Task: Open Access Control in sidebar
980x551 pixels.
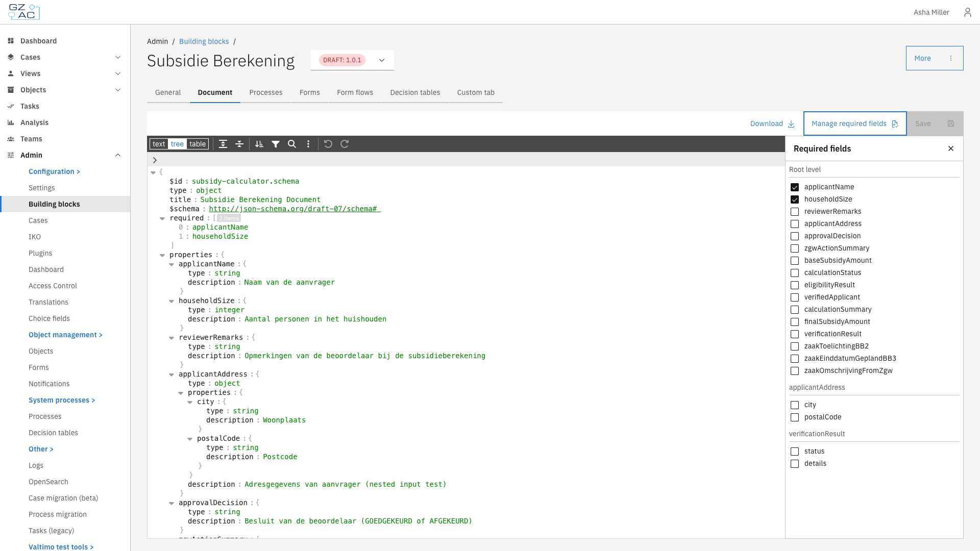Action: pos(53,286)
